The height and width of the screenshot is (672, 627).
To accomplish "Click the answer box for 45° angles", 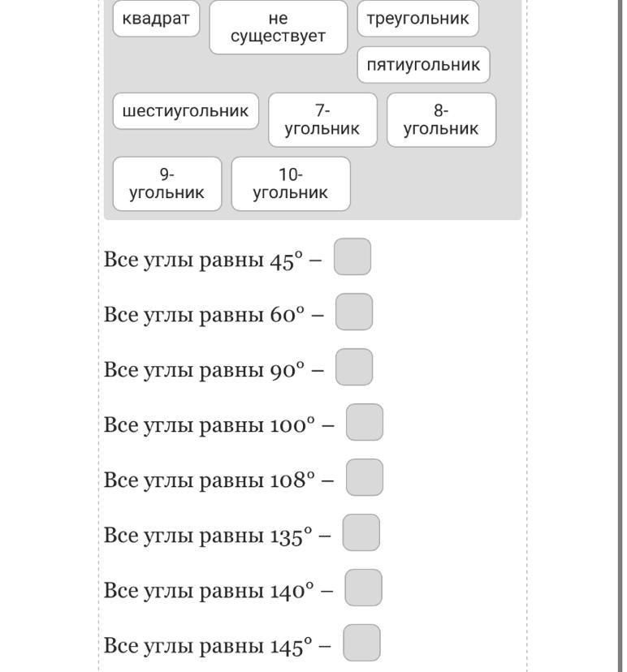I will [x=352, y=257].
